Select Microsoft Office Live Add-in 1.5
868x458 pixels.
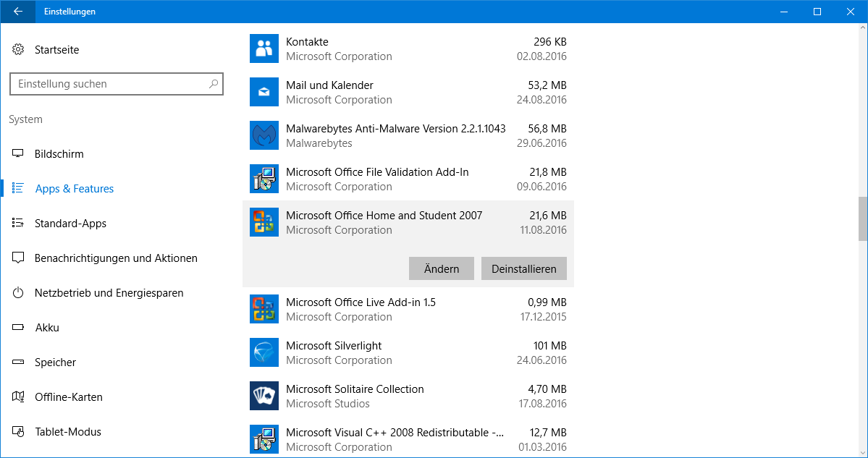361,302
